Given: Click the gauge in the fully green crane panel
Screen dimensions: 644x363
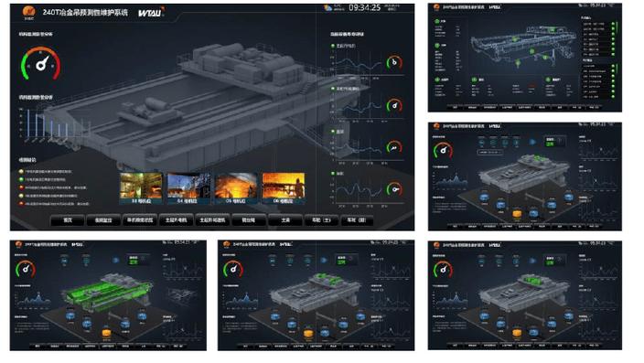Looking at the screenshot, I should pos(26,269).
